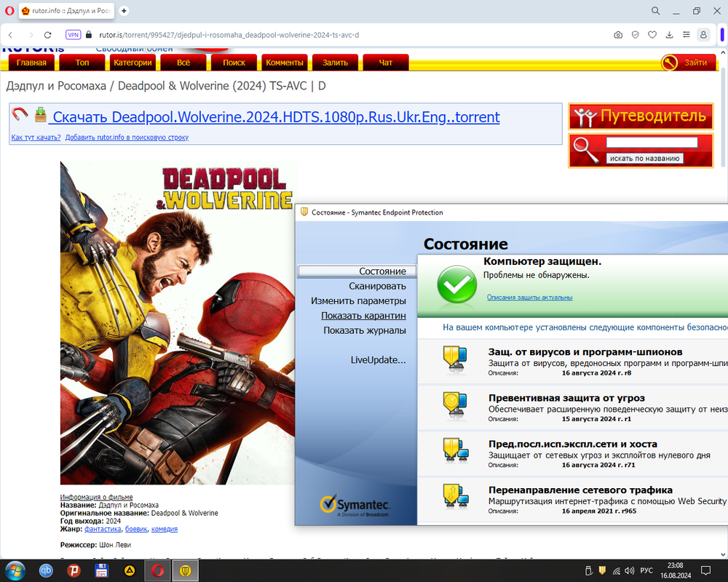Open the ad blocker shield icon
The width and height of the screenshot is (728, 582).
click(635, 35)
